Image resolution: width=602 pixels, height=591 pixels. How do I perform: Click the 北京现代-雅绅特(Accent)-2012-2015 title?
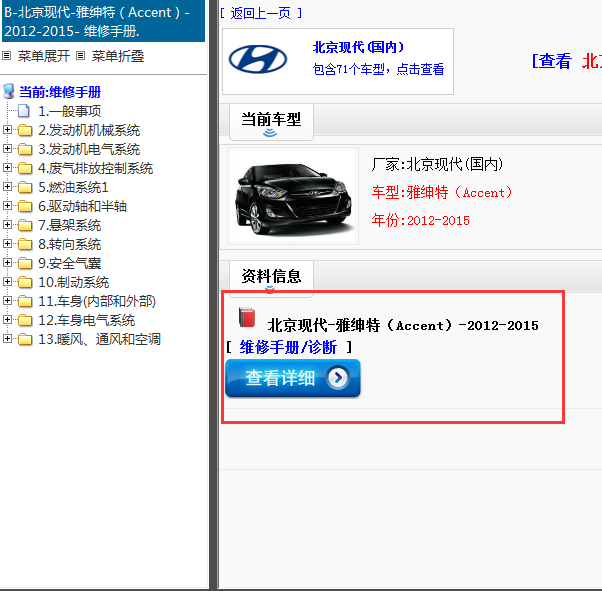click(403, 325)
